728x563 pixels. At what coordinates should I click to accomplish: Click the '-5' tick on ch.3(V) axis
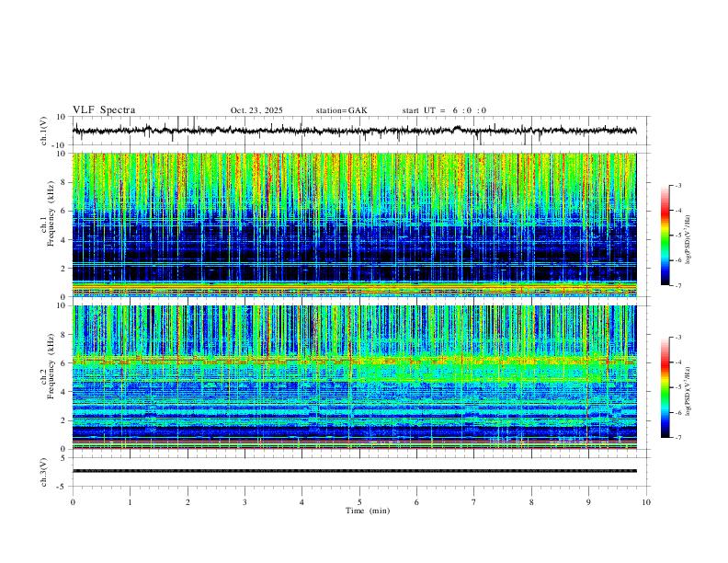(x=63, y=487)
